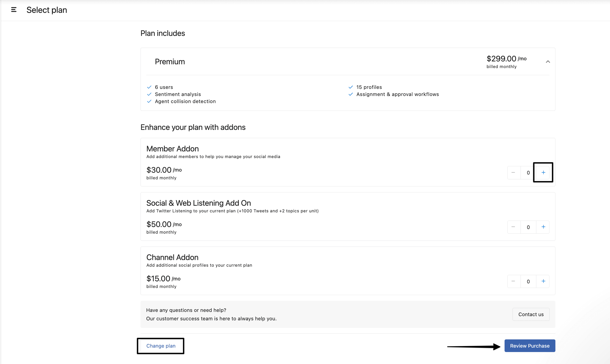Click the Contact us button
The width and height of the screenshot is (610, 364).
(531, 314)
